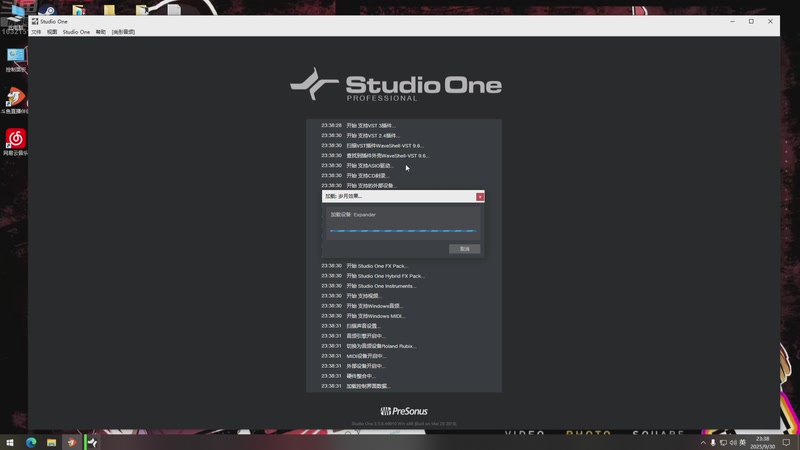Image resolution: width=800 pixels, height=450 pixels.
Task: Open the Studio One menu item
Action: click(76, 32)
